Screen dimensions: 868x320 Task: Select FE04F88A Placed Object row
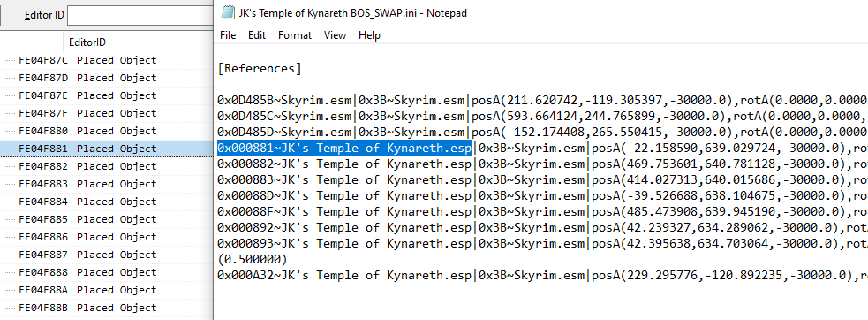click(107, 290)
